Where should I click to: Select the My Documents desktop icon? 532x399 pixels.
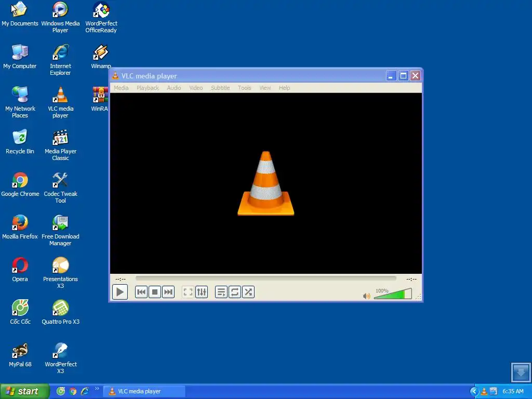click(20, 14)
